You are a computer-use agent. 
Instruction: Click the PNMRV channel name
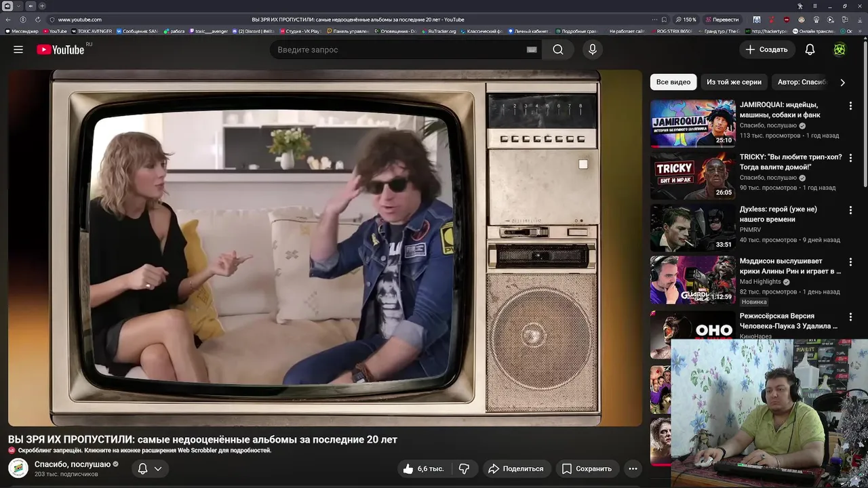click(x=751, y=230)
